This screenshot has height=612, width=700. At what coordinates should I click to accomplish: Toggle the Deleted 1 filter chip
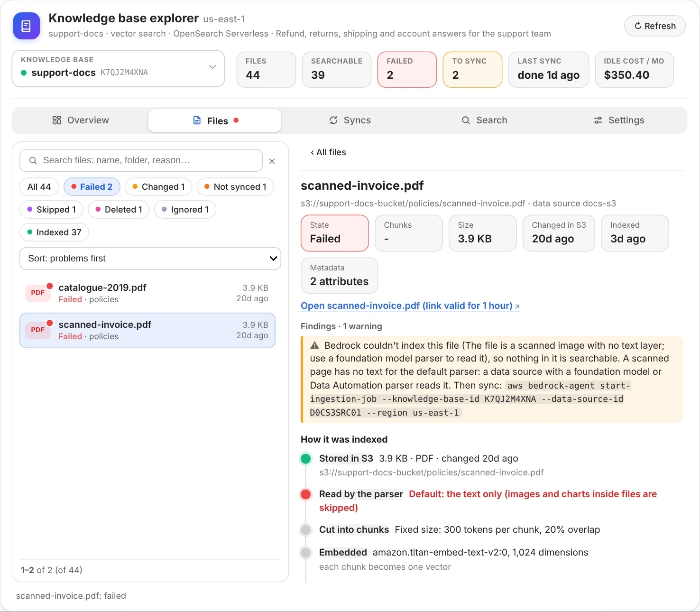[x=119, y=210]
